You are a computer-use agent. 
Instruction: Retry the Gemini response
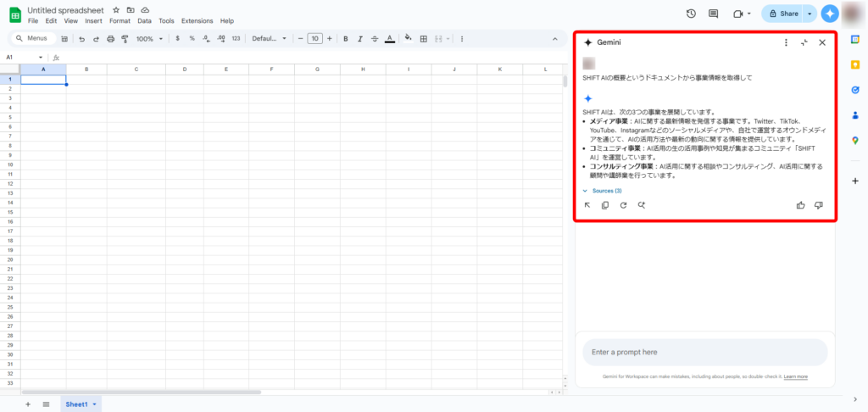(x=623, y=205)
